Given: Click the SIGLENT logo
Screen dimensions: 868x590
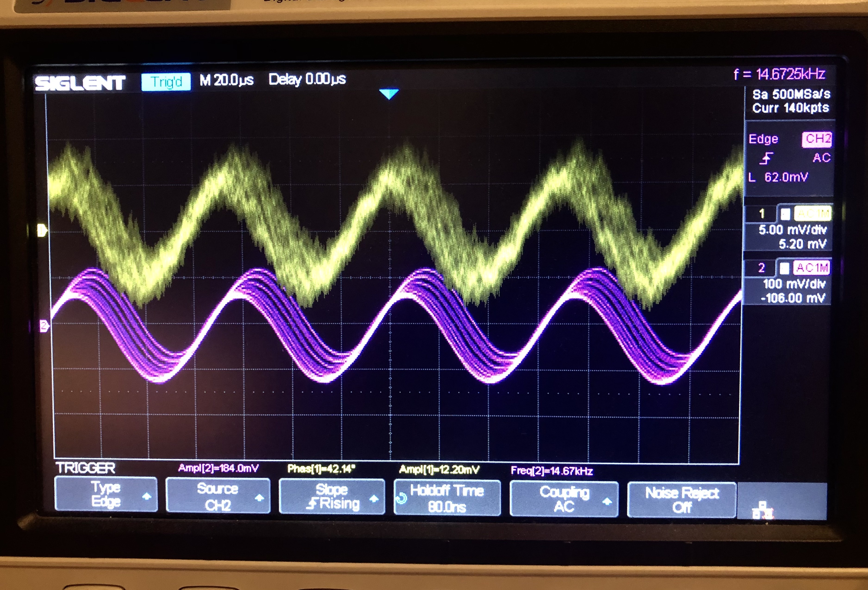Looking at the screenshot, I should pos(80,83).
